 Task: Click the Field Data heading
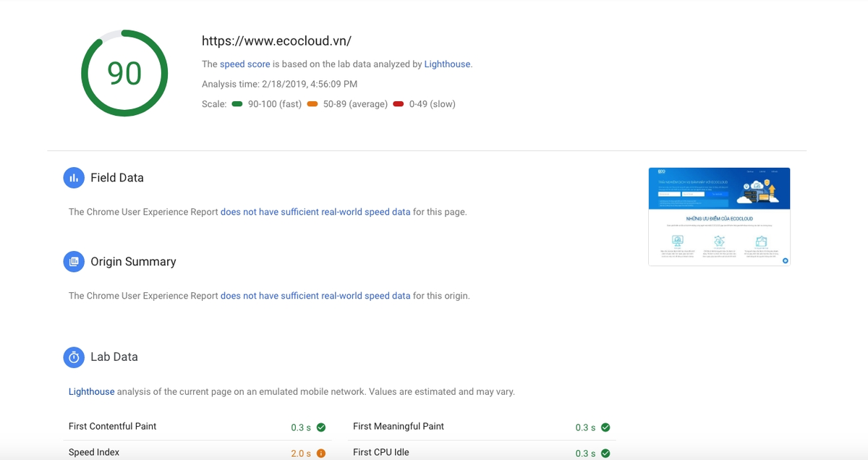117,178
